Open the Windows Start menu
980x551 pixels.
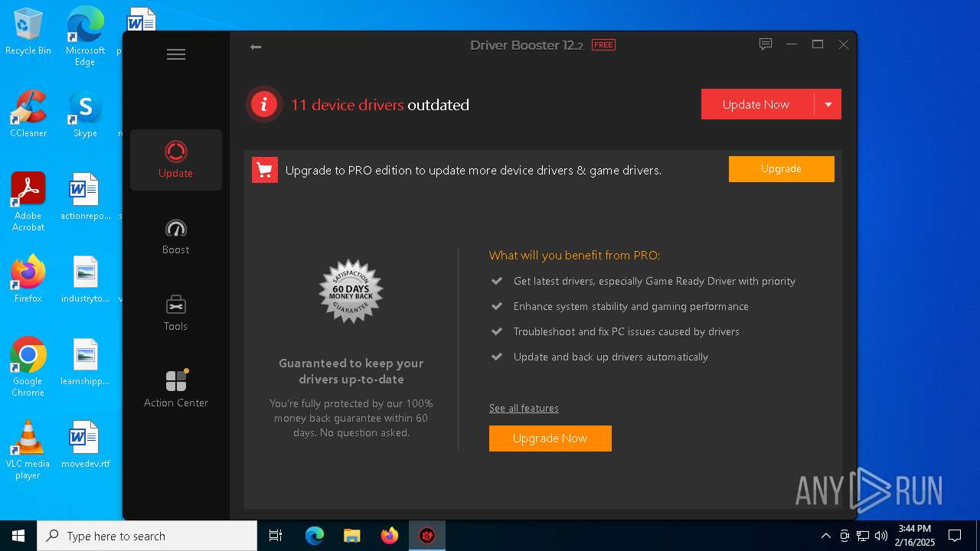18,536
